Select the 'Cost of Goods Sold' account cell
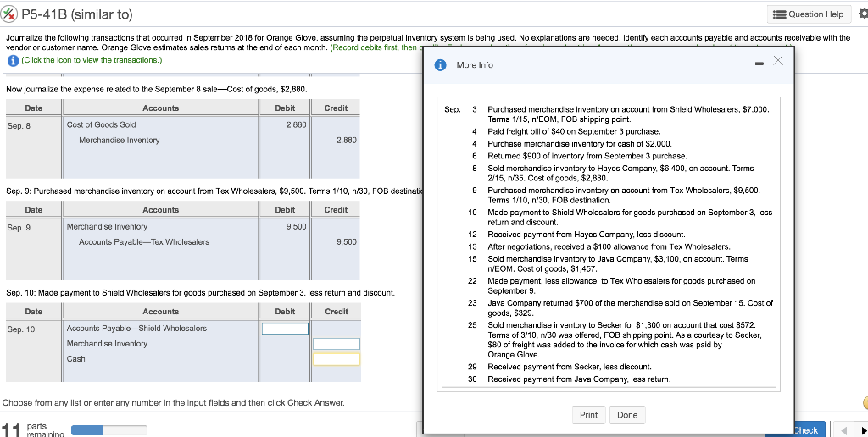 coord(102,125)
